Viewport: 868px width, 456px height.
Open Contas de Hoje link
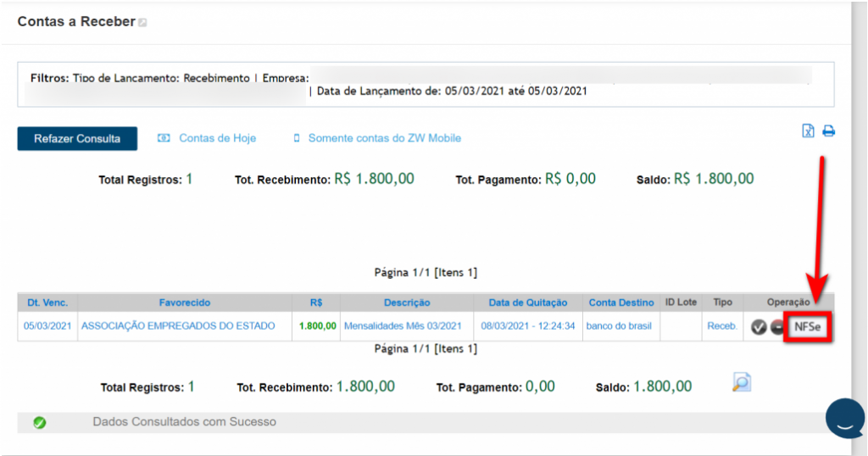coord(216,138)
